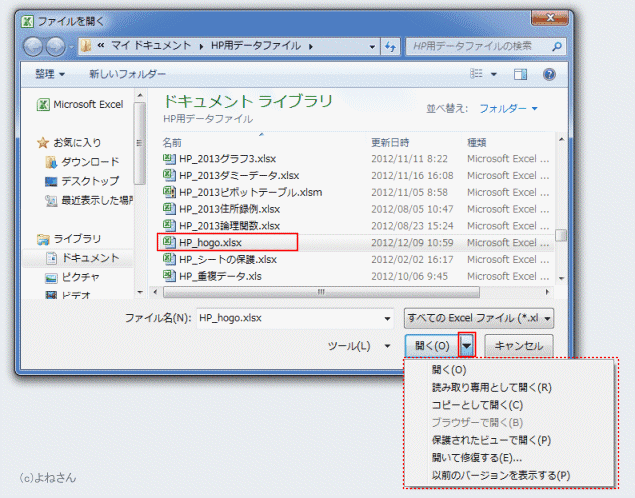Screen dimensions: 635x498
Task: Open address bar history dropdown arrow
Action: [x=372, y=47]
